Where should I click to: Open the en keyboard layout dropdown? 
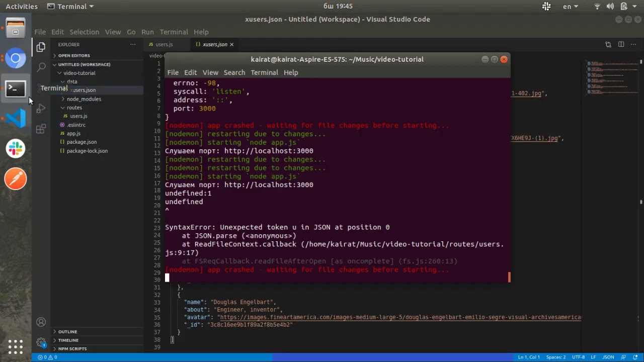[x=571, y=7]
